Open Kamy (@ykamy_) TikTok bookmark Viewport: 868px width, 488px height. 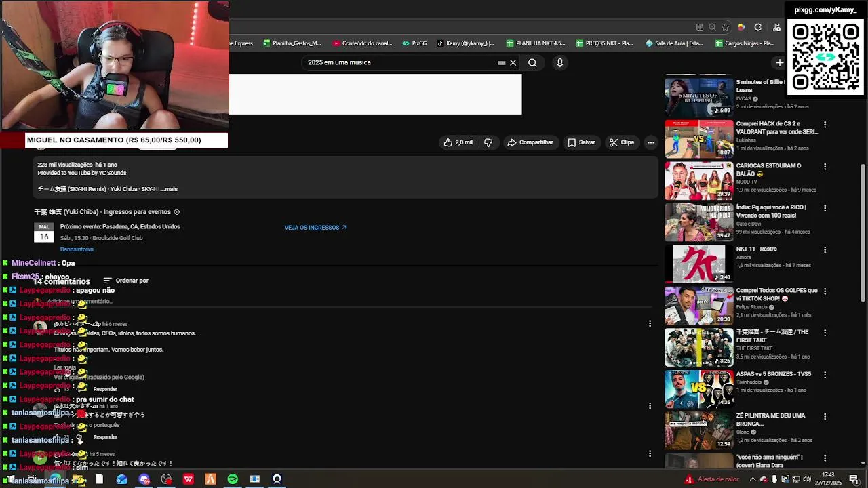466,43
